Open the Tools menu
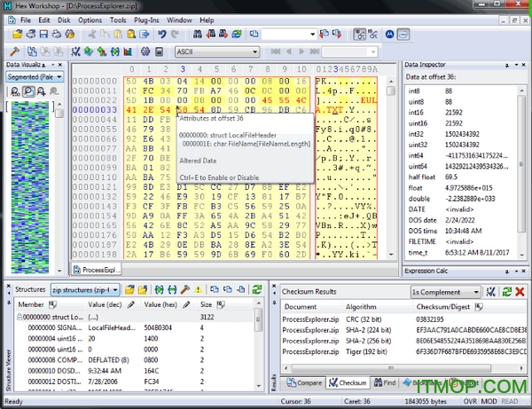Viewport: 532px width, 409px height. click(x=118, y=20)
